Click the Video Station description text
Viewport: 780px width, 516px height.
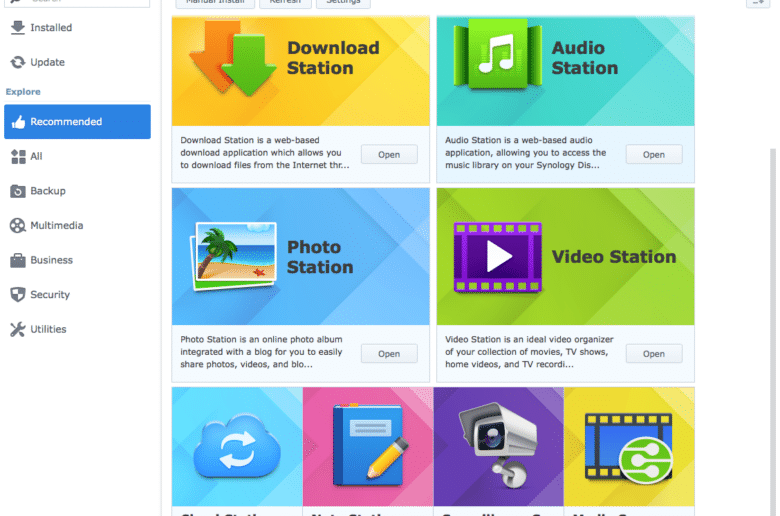click(x=529, y=352)
